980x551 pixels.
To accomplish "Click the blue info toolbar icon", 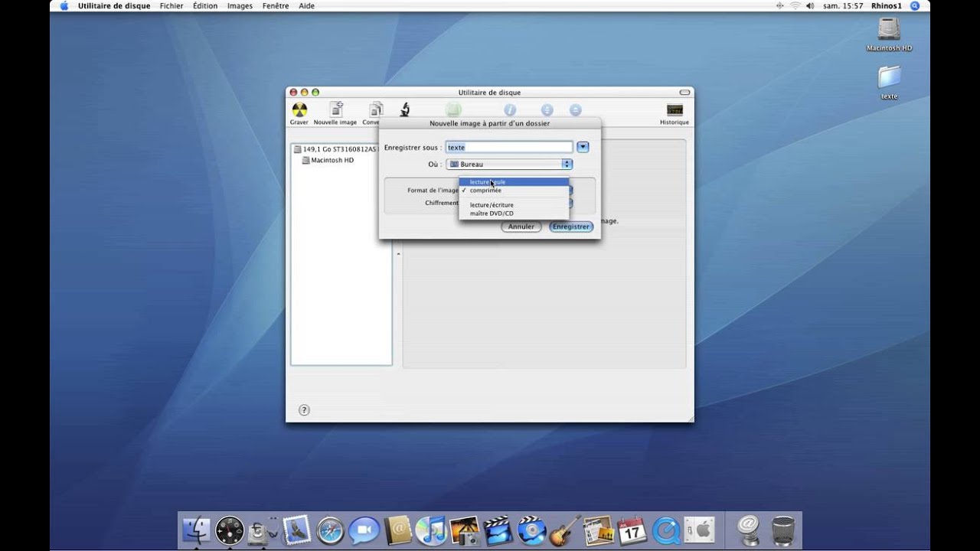I will point(510,110).
